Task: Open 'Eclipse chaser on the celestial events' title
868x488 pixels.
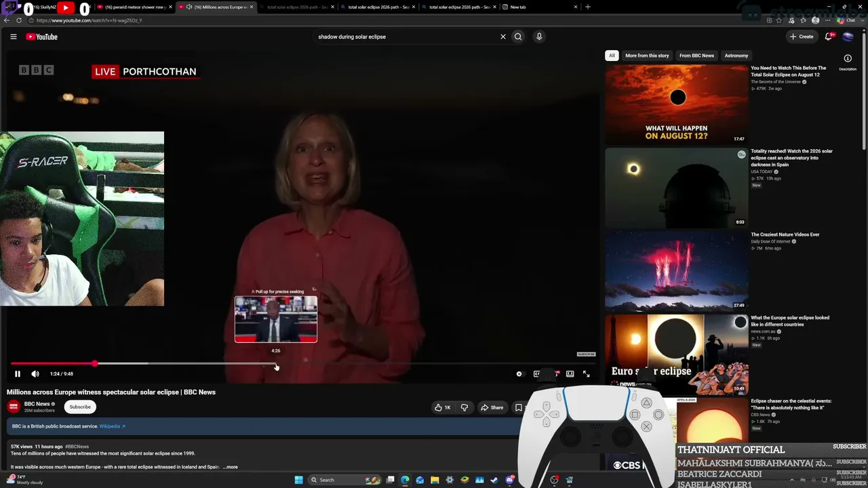Action: [791, 405]
